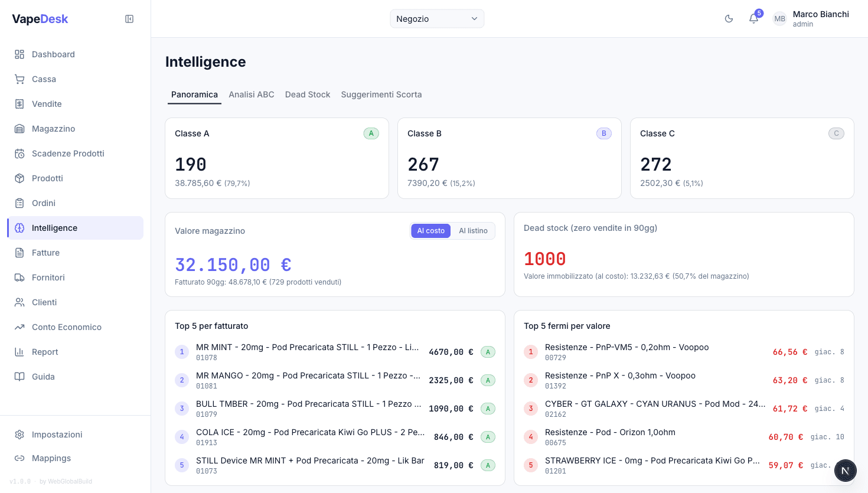Open the Guida help page
868x493 pixels.
point(44,376)
